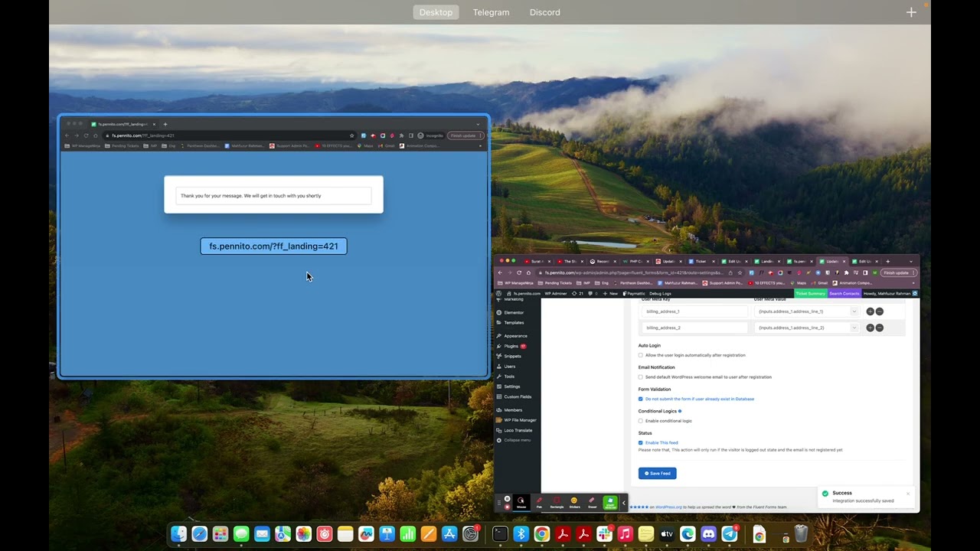
Task: Click Finish update in the incognito window
Action: [x=465, y=135]
